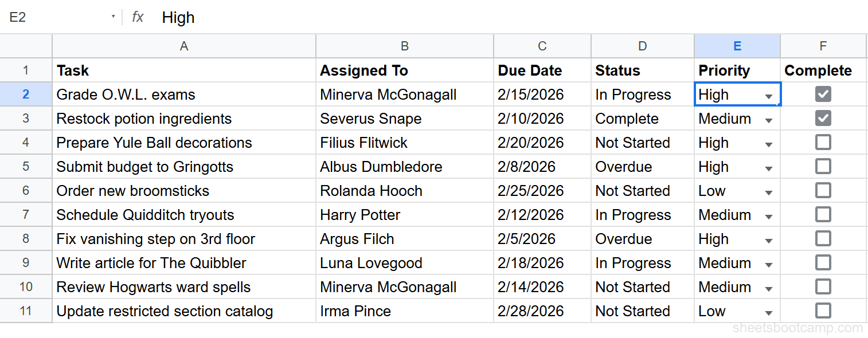Check the Complete box for Schedule Quidditch tryouts
This screenshot has height=338, width=868.
tap(823, 214)
